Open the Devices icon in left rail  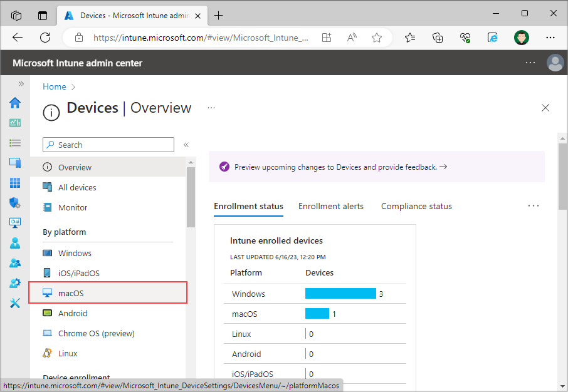click(15, 163)
